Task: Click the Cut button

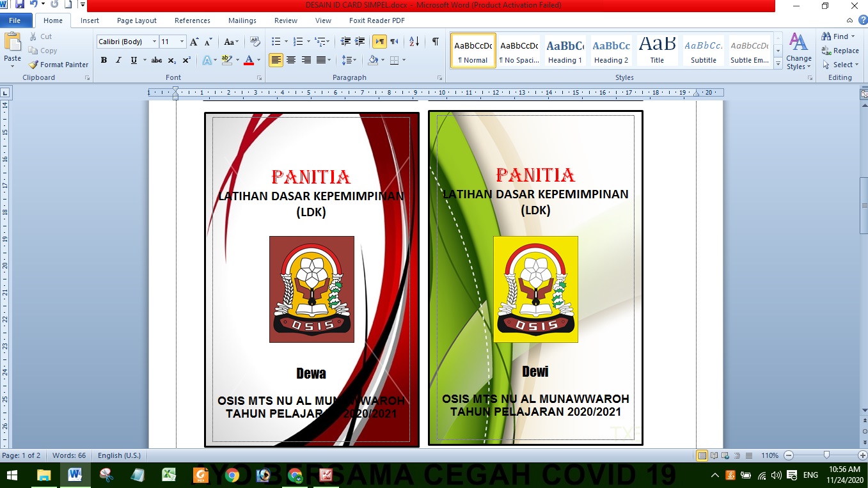Action: point(41,36)
